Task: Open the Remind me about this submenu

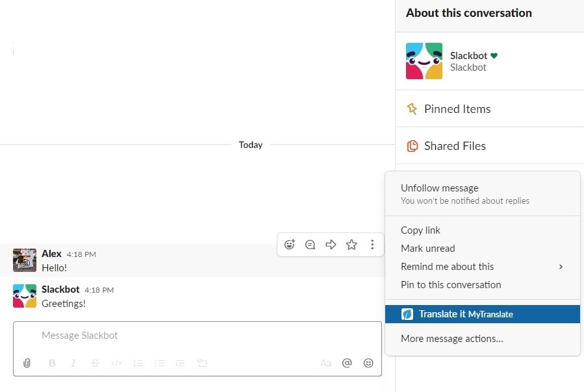Action: tap(482, 267)
